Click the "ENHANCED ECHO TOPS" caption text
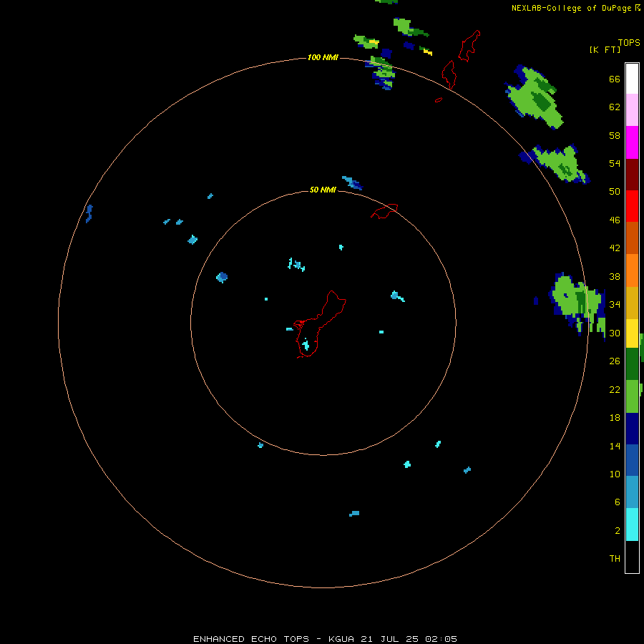 [251, 639]
